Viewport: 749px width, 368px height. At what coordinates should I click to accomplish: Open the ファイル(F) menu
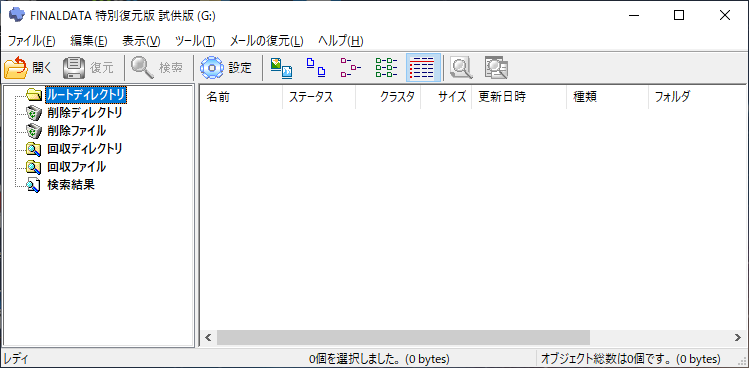pyautogui.click(x=32, y=41)
